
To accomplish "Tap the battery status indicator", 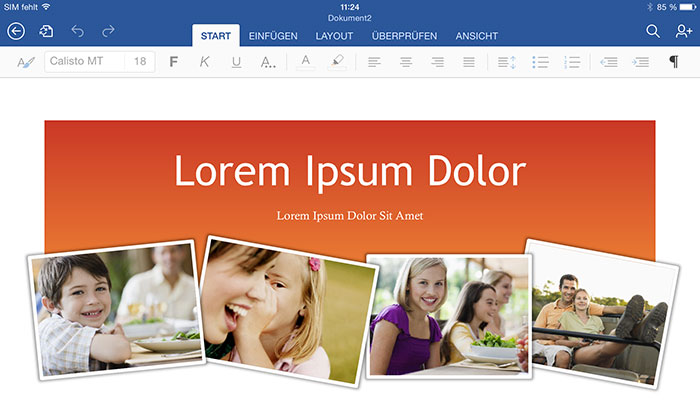I will [688, 7].
